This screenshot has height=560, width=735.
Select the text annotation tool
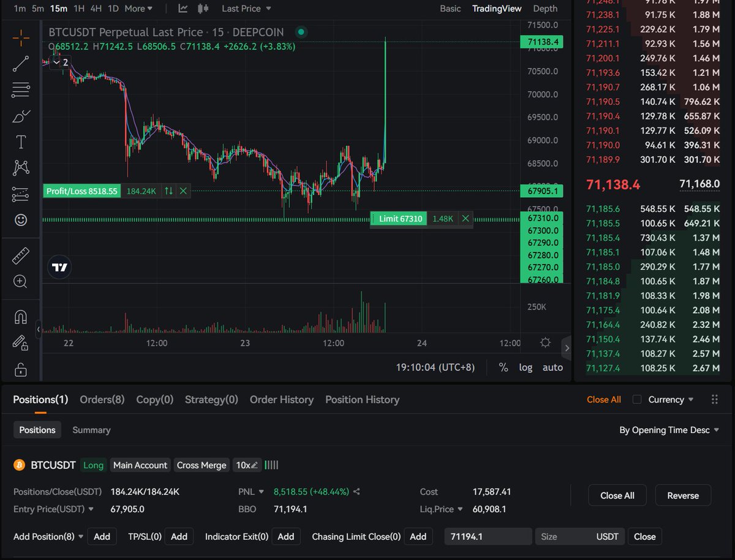tap(21, 142)
